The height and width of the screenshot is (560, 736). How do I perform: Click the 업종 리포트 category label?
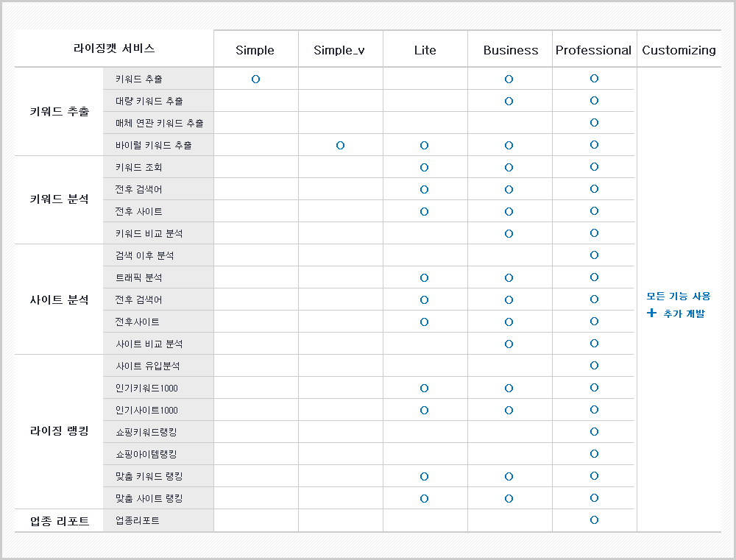coord(59,521)
